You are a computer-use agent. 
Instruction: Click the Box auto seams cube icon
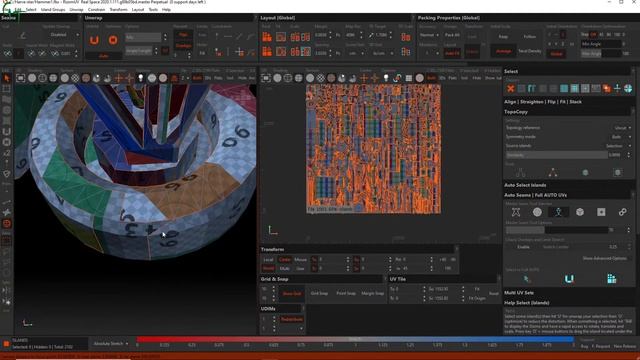580,212
